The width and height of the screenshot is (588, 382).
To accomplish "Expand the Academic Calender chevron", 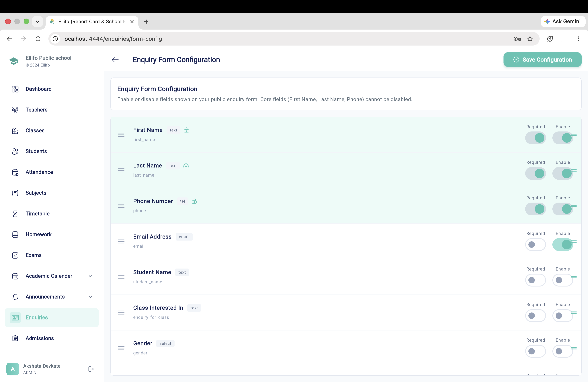I will click(x=90, y=276).
